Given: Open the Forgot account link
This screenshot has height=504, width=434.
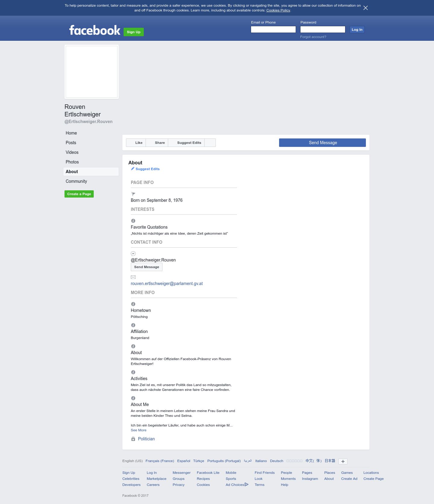Looking at the screenshot, I should (313, 37).
